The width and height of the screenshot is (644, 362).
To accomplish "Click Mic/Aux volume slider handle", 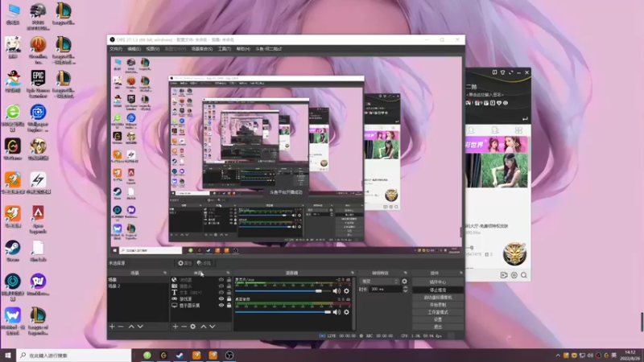I will [318, 291].
